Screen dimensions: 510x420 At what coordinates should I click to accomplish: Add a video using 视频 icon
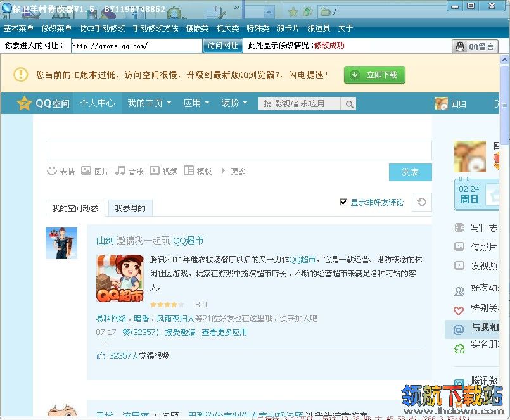coord(155,170)
